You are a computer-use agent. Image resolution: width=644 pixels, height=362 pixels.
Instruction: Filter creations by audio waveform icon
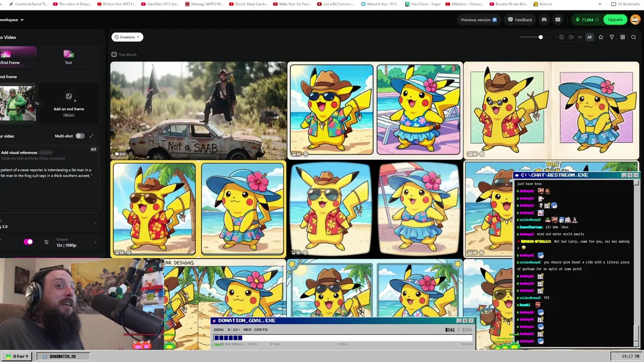point(580,37)
